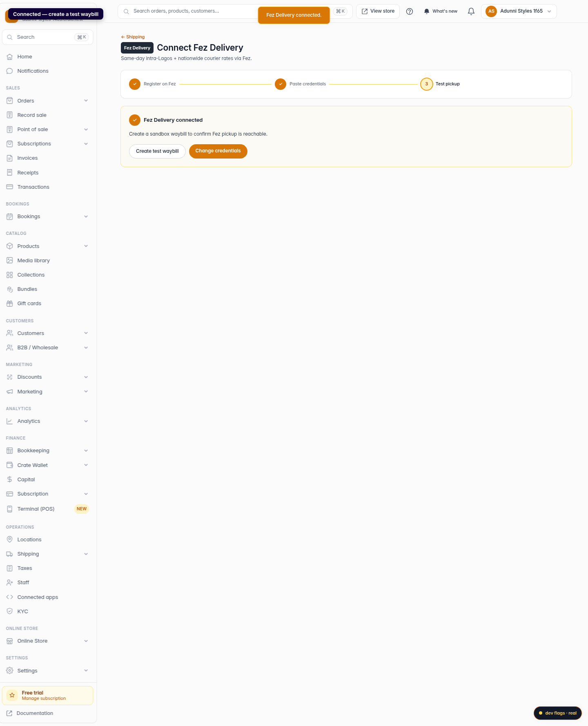Click the Documentation link
The width and height of the screenshot is (588, 726).
[x=35, y=713]
